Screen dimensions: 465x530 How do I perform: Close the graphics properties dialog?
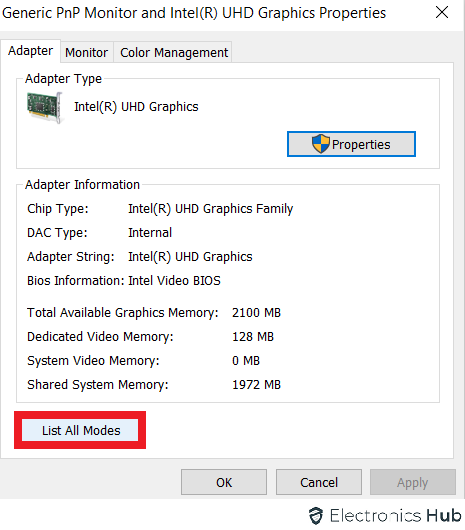tap(442, 13)
